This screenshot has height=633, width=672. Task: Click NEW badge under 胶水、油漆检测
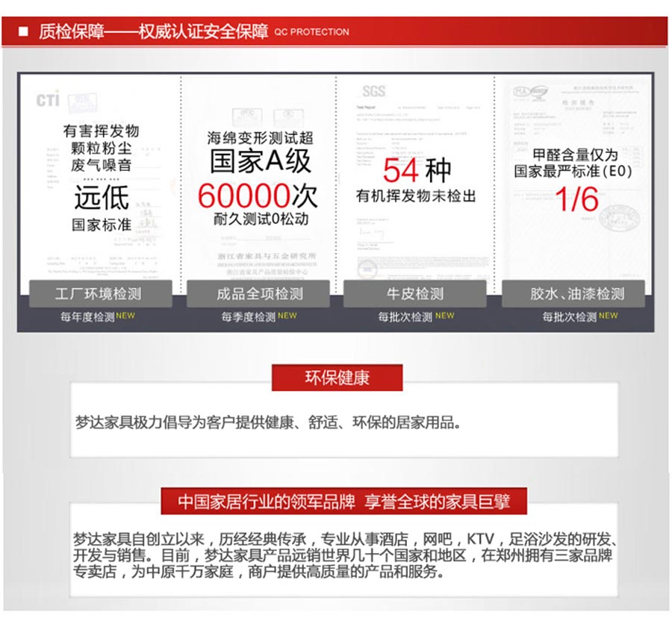point(608,316)
